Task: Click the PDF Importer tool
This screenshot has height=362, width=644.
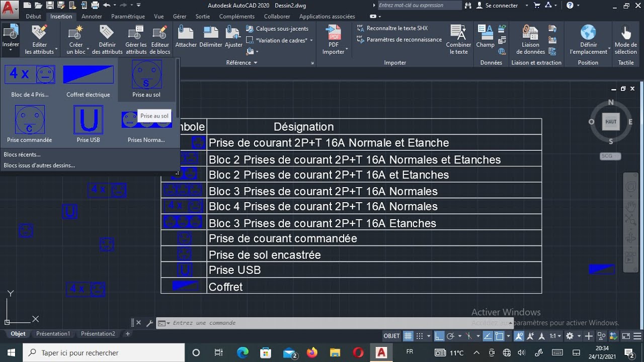Action: click(334, 40)
